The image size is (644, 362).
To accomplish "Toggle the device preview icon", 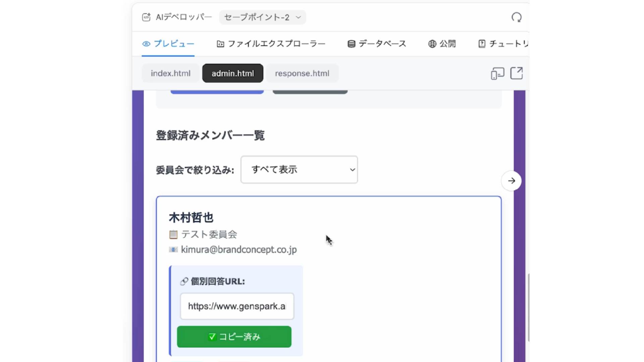I will [x=497, y=73].
